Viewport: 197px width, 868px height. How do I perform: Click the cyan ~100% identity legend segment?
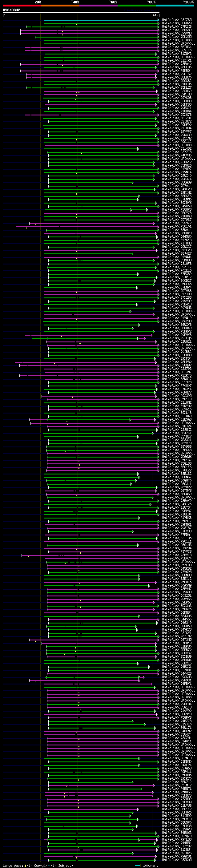point(175,6)
